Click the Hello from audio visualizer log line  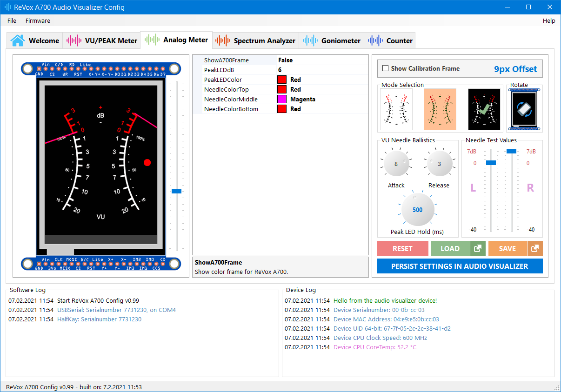coord(385,300)
